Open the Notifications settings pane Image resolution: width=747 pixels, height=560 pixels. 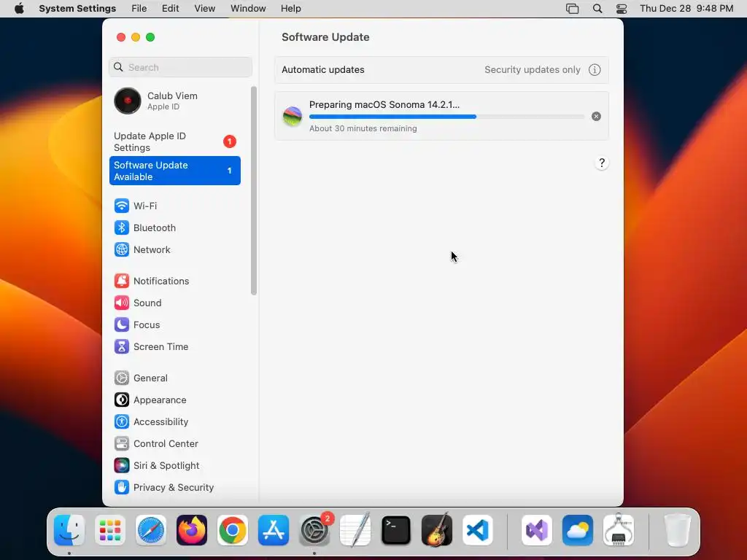tap(174, 281)
